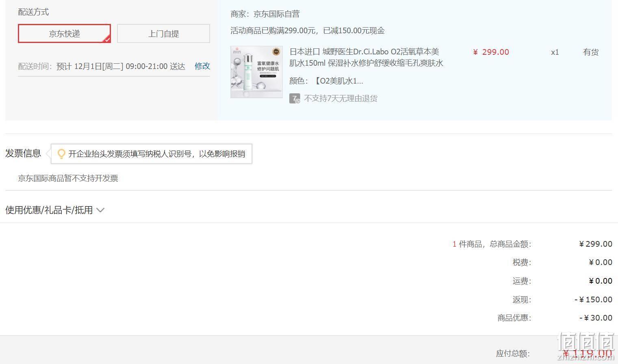This screenshot has width=618, height=364.
Task: Open product title 城野医生Dr.Ci.Labo O2活氧草本美肌水
Action: pos(366,57)
